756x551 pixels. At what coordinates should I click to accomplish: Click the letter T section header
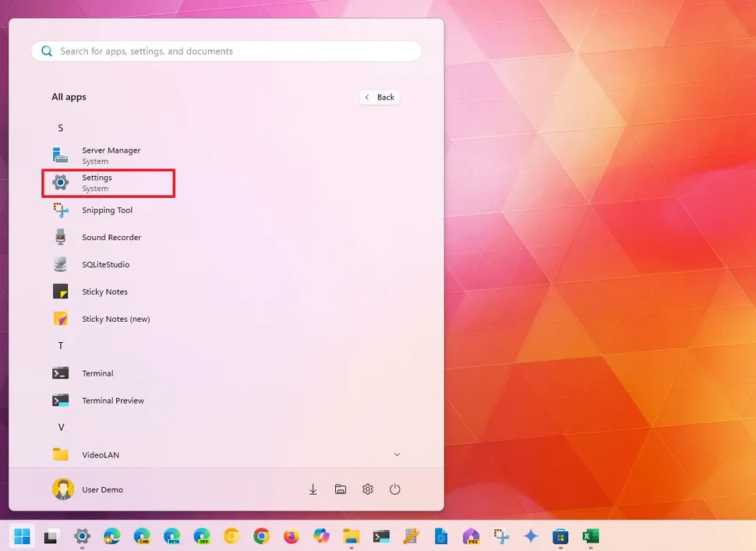pos(60,345)
